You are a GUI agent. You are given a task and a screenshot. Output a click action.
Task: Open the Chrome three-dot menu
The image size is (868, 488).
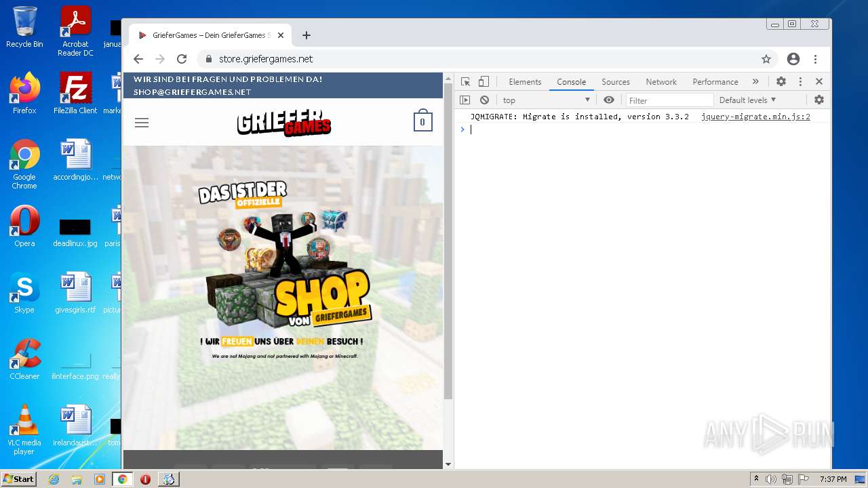(x=816, y=59)
